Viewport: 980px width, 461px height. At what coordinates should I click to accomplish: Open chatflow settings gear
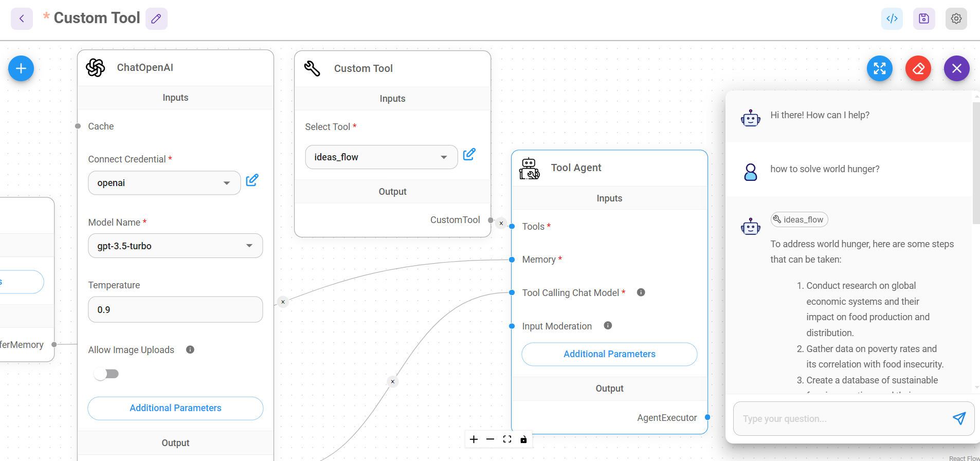pos(956,19)
